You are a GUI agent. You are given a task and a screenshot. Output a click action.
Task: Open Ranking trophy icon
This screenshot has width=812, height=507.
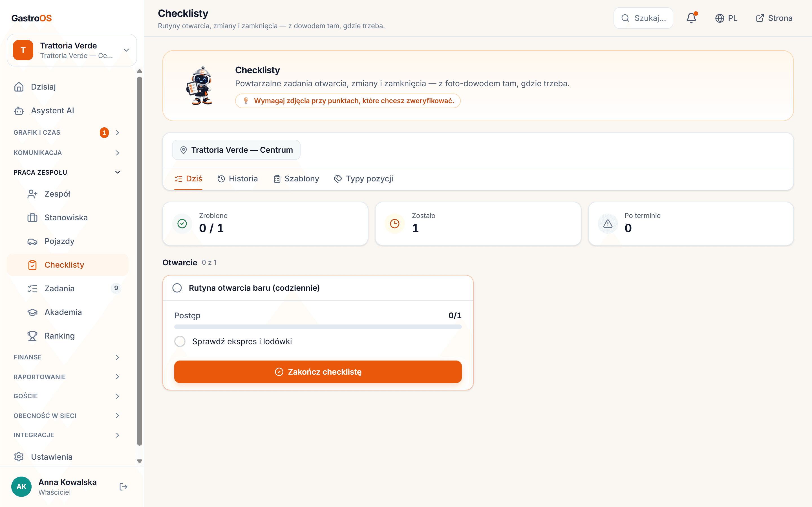(32, 336)
